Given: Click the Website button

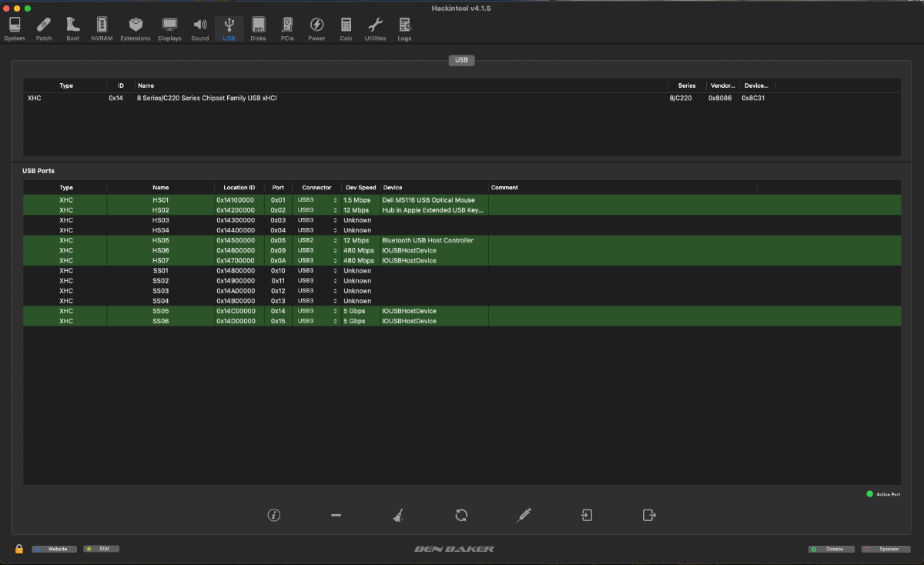Looking at the screenshot, I should pos(55,549).
